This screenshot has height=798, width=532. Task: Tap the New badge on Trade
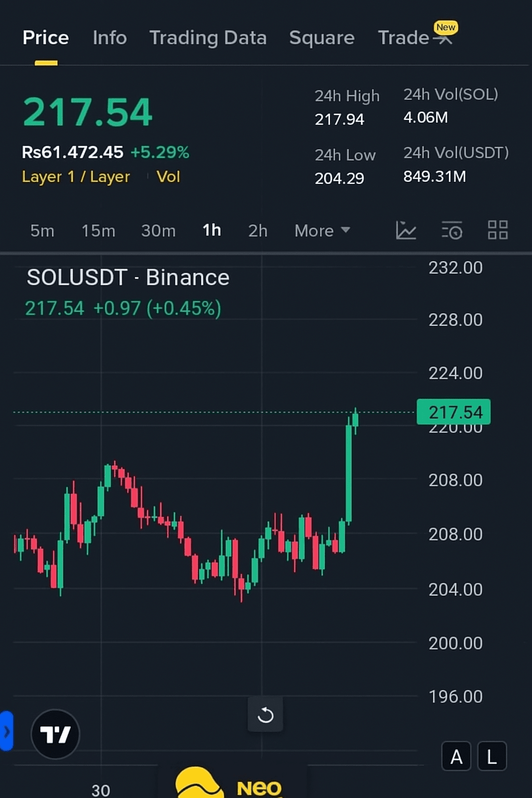tap(446, 28)
